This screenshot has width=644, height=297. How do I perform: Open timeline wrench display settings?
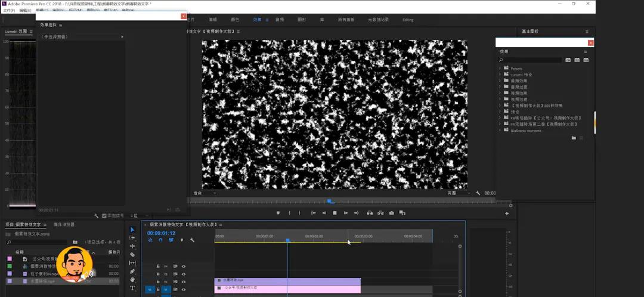[192, 240]
